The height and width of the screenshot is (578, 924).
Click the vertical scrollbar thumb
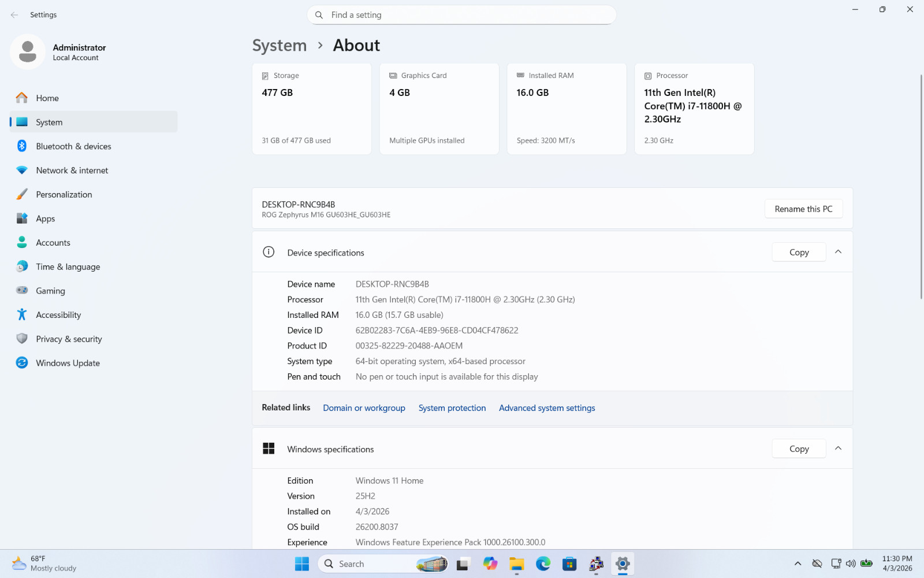click(921, 187)
